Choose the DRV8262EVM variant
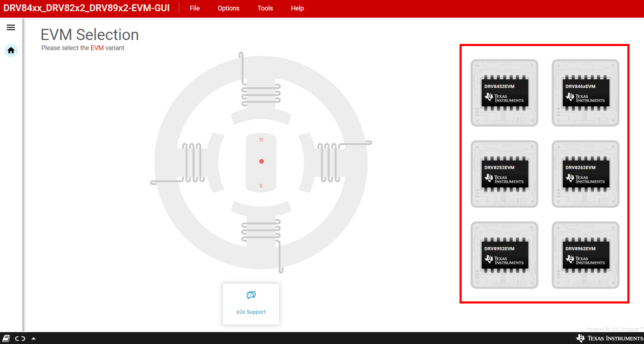 585,174
